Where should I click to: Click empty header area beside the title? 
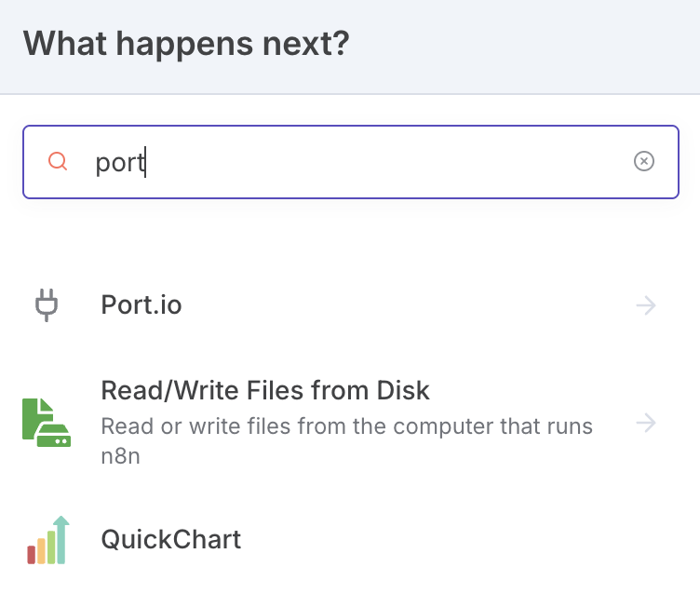[521, 45]
